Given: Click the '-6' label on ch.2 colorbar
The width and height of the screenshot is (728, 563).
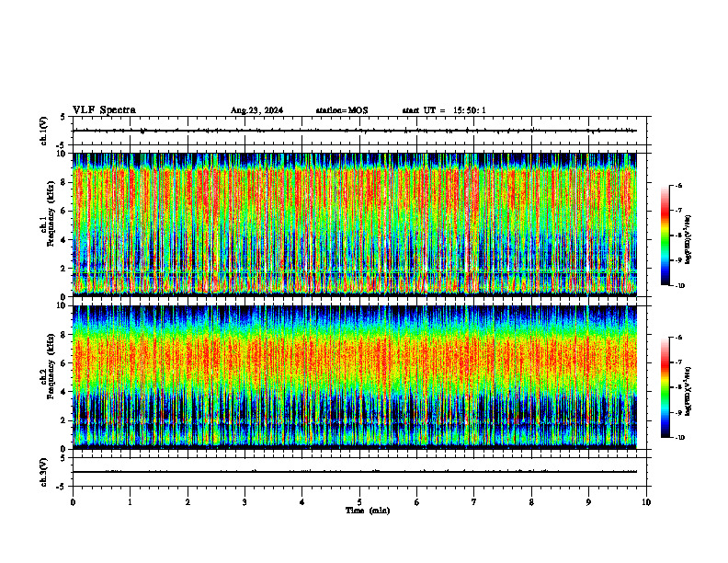Looking at the screenshot, I should pos(678,338).
